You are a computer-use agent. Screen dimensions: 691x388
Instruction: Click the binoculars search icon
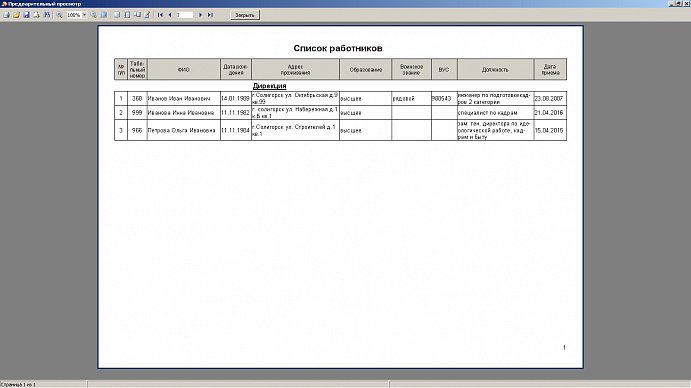pyautogui.click(x=47, y=15)
